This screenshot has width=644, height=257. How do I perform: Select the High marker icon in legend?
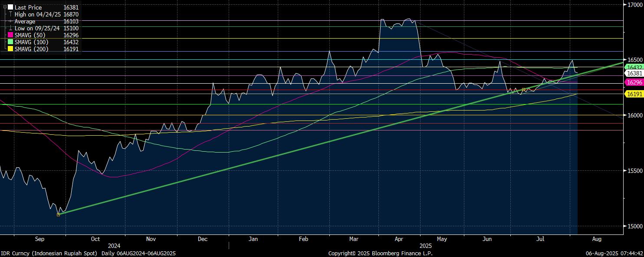point(10,14)
